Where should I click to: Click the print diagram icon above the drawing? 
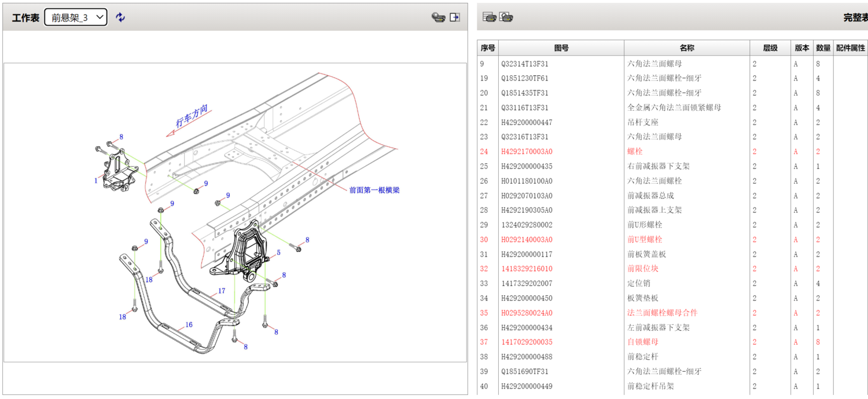[x=438, y=17]
